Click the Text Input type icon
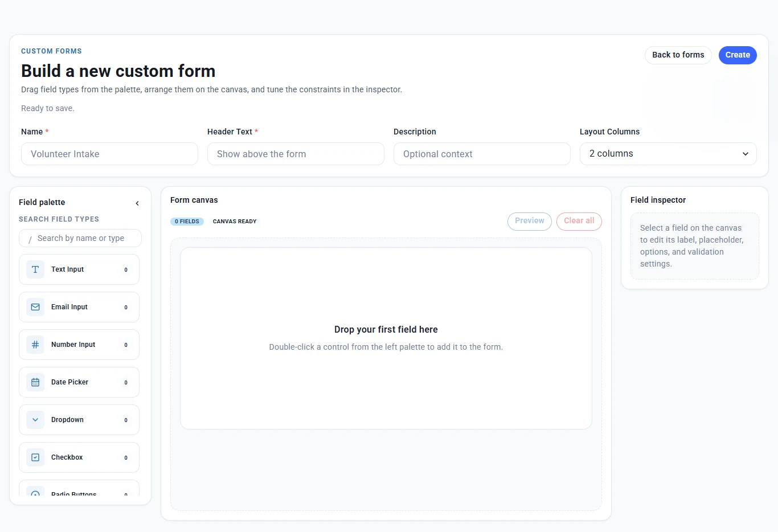Viewport: 778px width, 532px height. (35, 269)
